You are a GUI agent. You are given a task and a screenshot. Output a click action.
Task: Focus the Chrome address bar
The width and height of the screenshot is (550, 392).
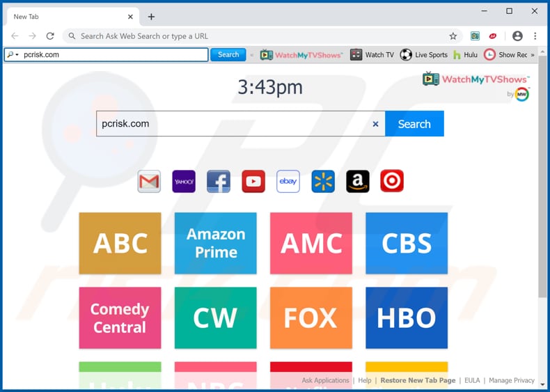point(263,36)
